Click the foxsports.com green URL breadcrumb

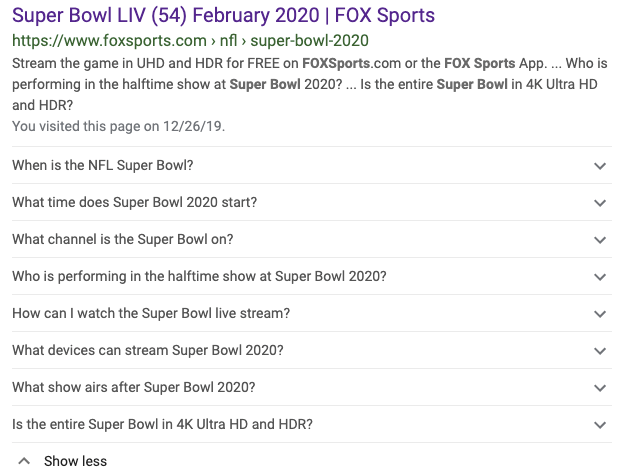pos(190,41)
